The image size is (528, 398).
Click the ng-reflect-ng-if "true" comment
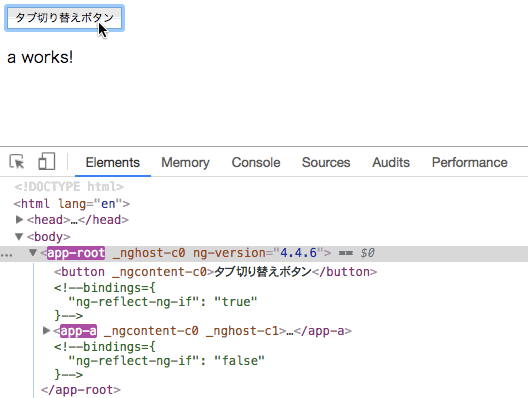(155, 302)
